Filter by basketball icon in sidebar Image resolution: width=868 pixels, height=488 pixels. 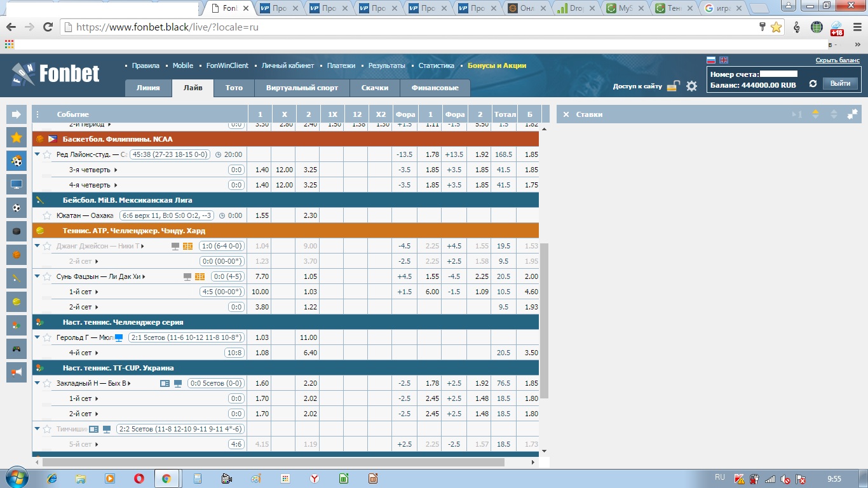(17, 255)
